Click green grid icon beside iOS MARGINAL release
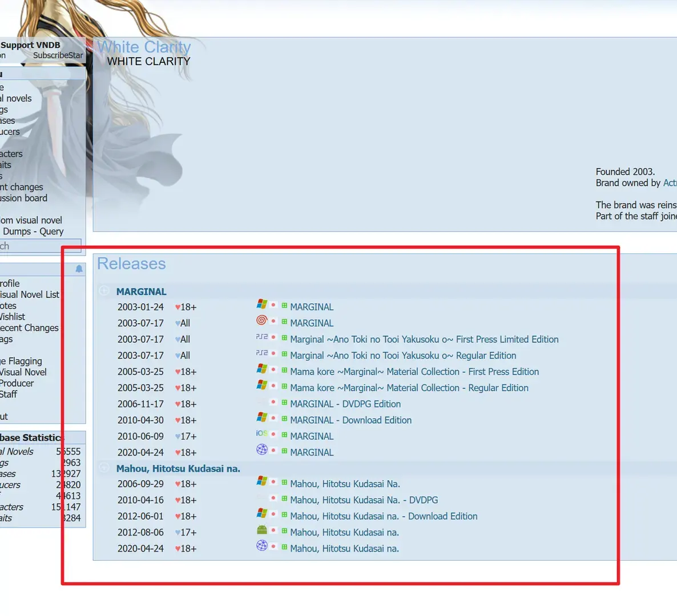 (x=284, y=435)
